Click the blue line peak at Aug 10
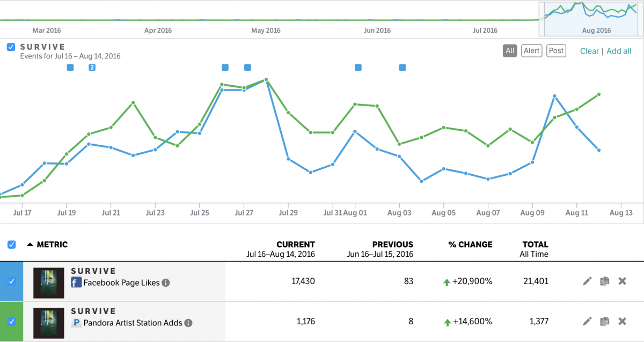Screen dimensions: 644x342 [554, 96]
